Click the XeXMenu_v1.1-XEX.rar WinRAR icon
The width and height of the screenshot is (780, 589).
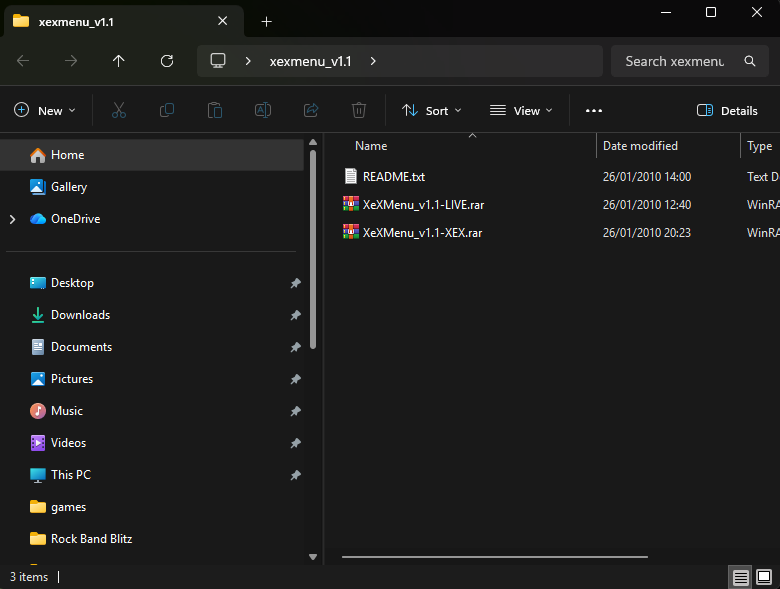tap(351, 232)
